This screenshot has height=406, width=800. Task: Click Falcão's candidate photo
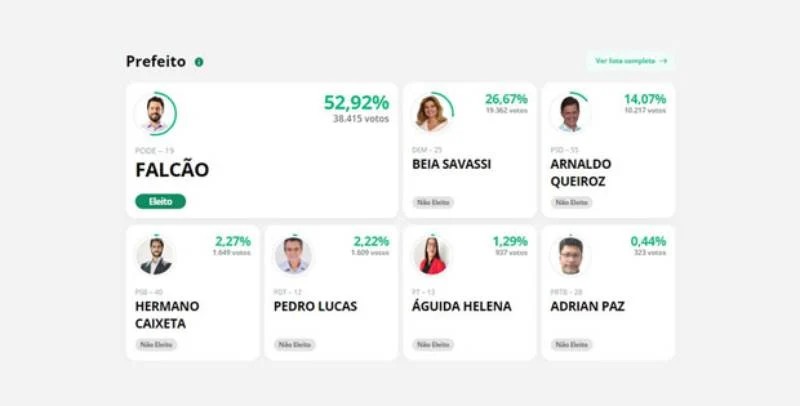[155, 113]
